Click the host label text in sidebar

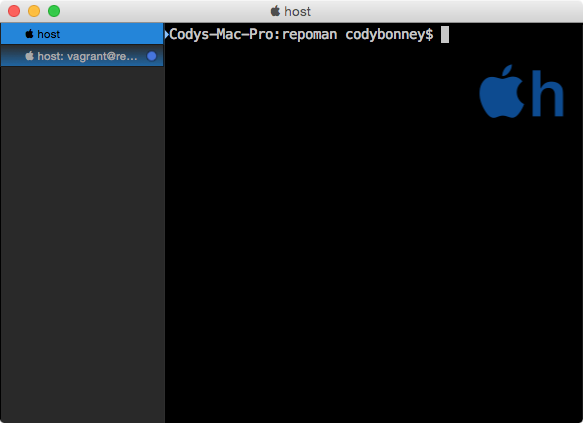click(49, 34)
